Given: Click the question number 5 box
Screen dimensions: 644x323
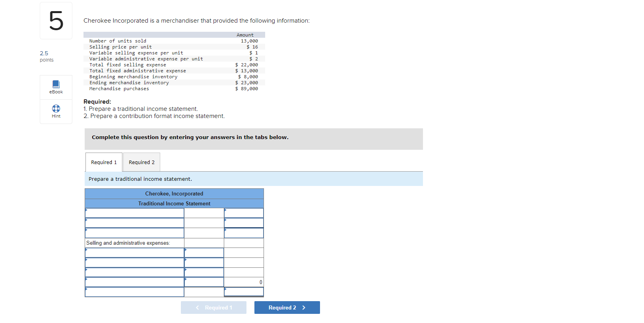Looking at the screenshot, I should pos(56,21).
